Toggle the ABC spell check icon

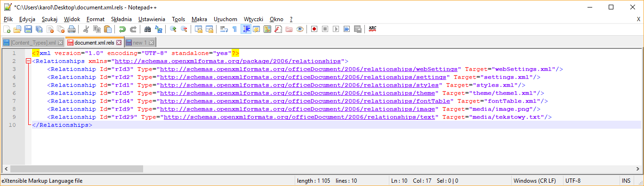tap(372, 29)
